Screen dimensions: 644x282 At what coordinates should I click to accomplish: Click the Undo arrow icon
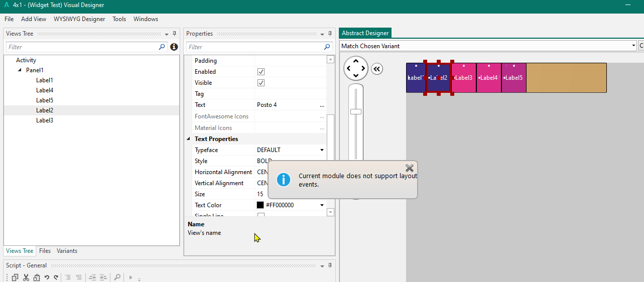point(47,277)
